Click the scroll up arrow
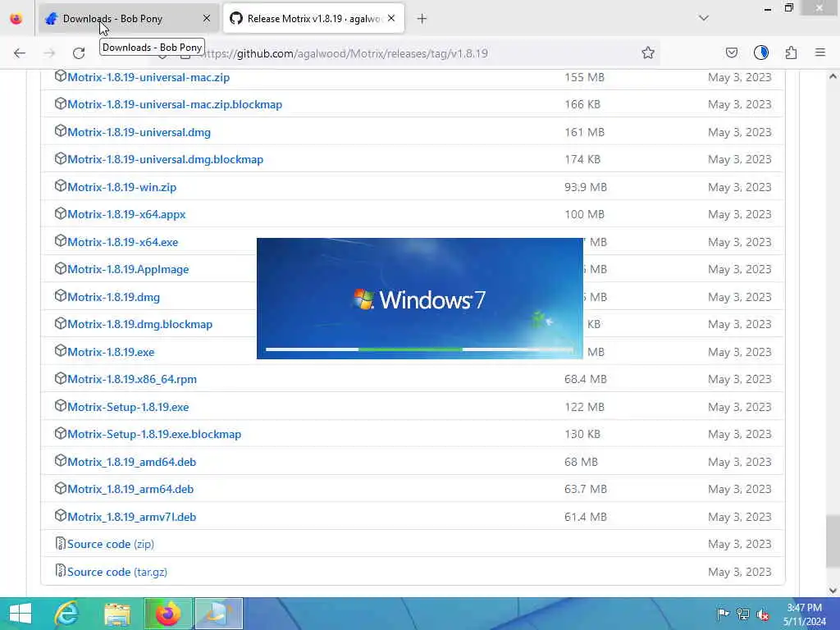Image resolution: width=840 pixels, height=630 pixels. (x=833, y=76)
